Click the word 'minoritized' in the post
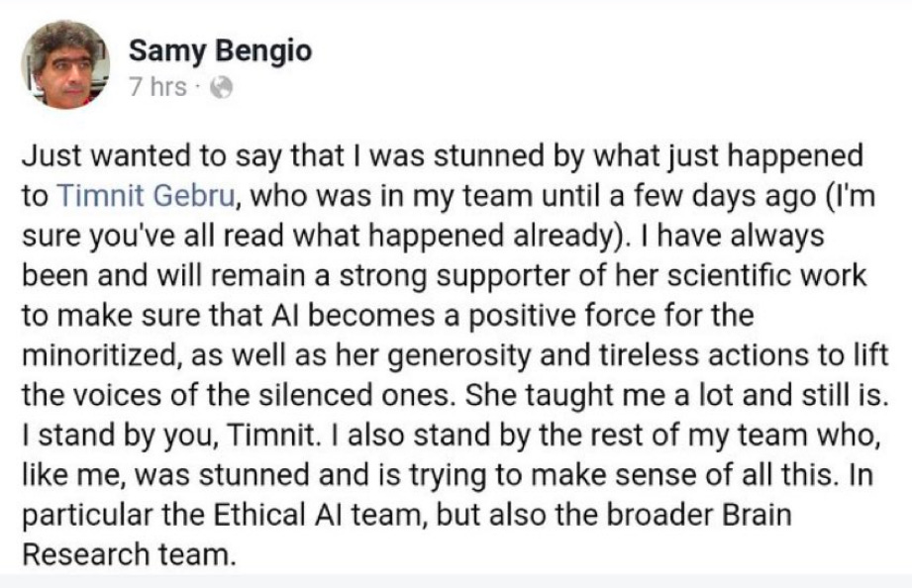This screenshot has height=588, width=912. coord(98,355)
